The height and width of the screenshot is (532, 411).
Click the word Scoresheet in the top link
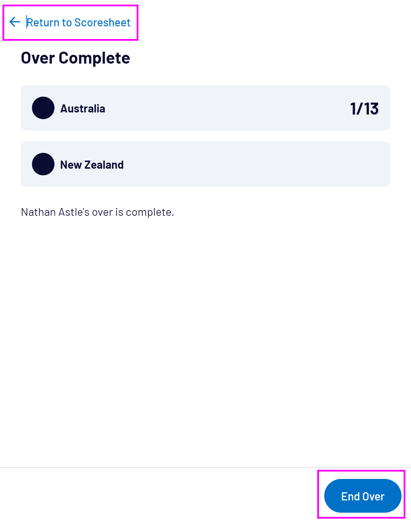click(x=102, y=22)
